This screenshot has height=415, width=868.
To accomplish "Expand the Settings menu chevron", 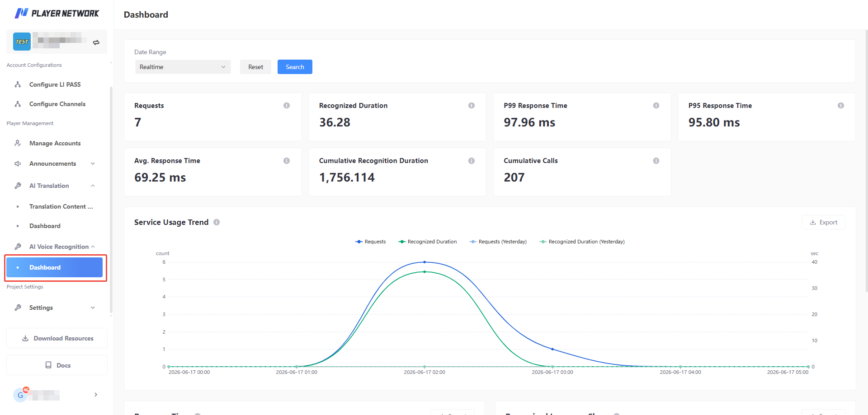I will tap(93, 308).
